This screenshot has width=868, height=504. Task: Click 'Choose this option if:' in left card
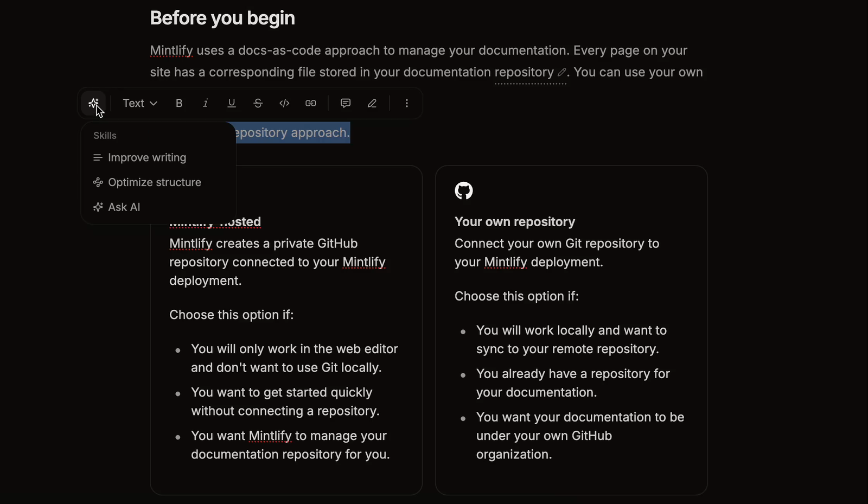coord(231,315)
